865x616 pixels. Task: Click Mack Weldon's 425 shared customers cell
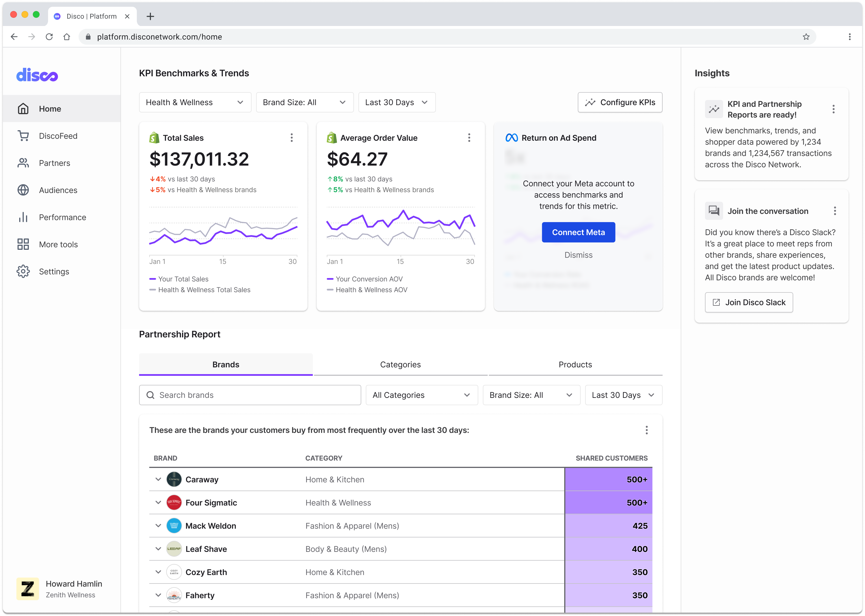609,526
